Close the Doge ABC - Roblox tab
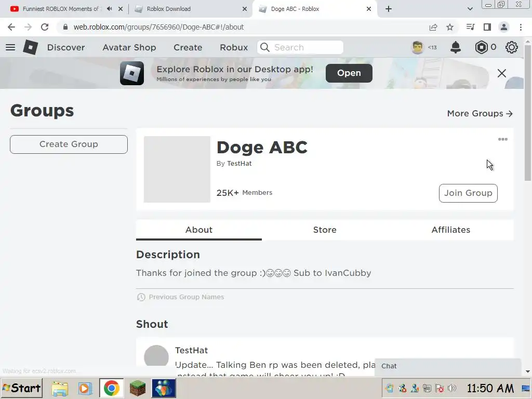 369,9
